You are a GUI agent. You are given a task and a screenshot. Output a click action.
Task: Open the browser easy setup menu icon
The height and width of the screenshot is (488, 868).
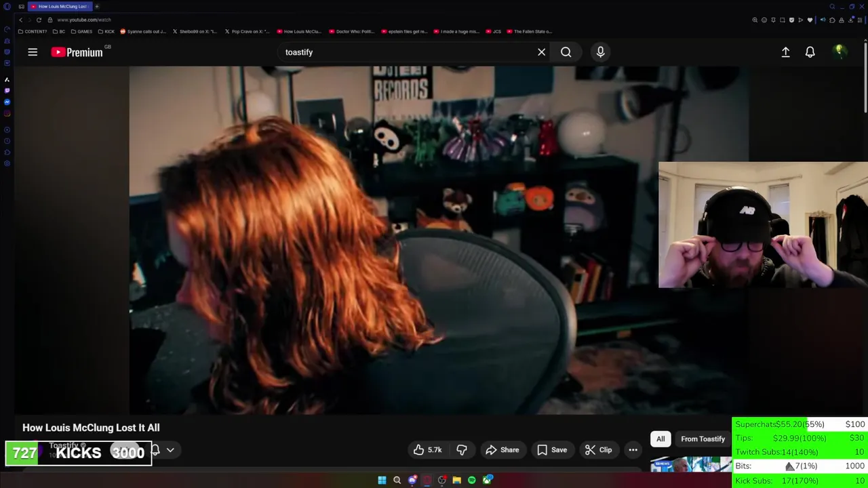[x=860, y=20]
